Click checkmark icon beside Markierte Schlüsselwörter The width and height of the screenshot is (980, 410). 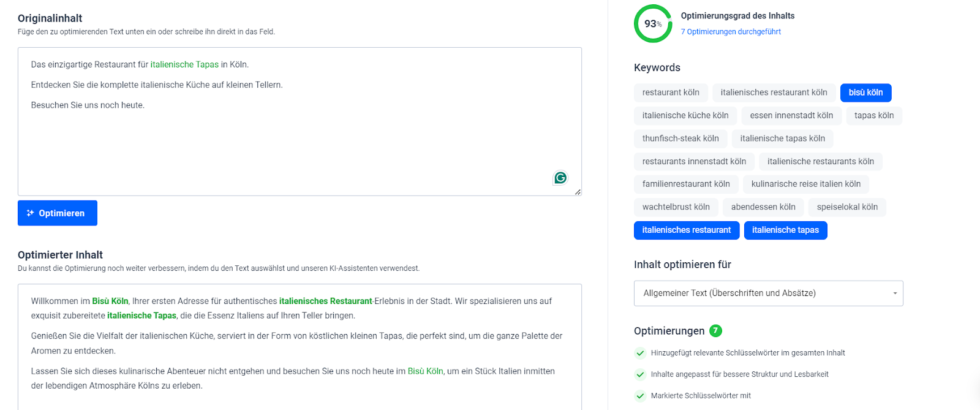click(x=640, y=396)
